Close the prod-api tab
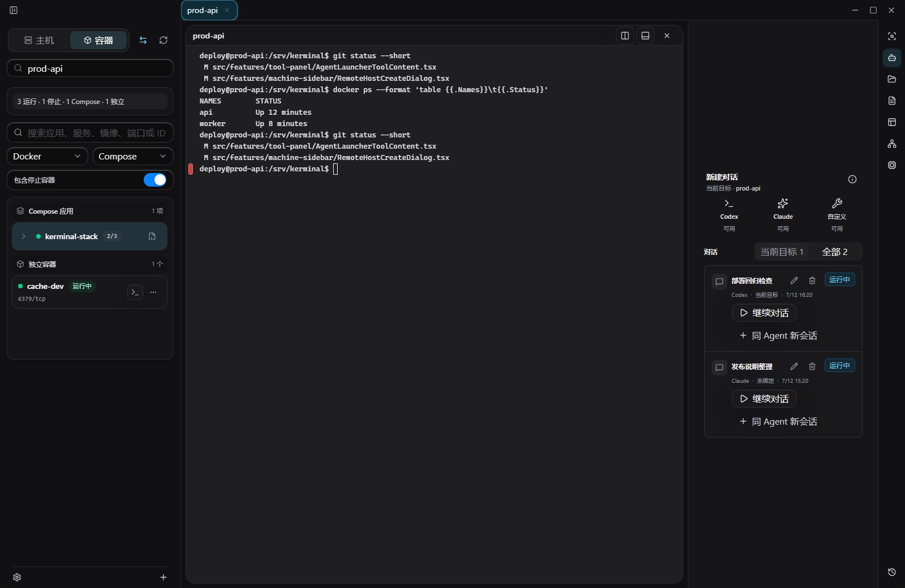 pos(227,10)
